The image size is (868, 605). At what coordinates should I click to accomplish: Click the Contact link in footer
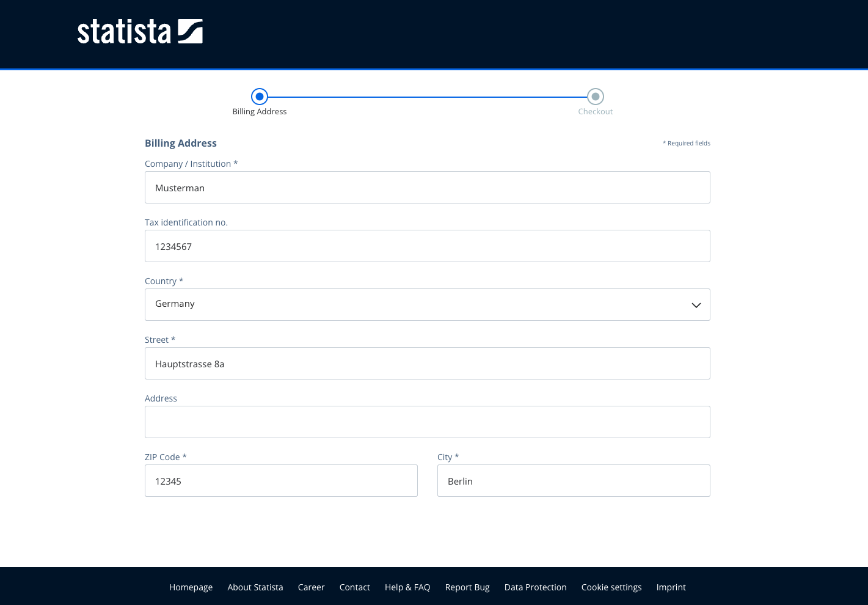click(x=354, y=587)
